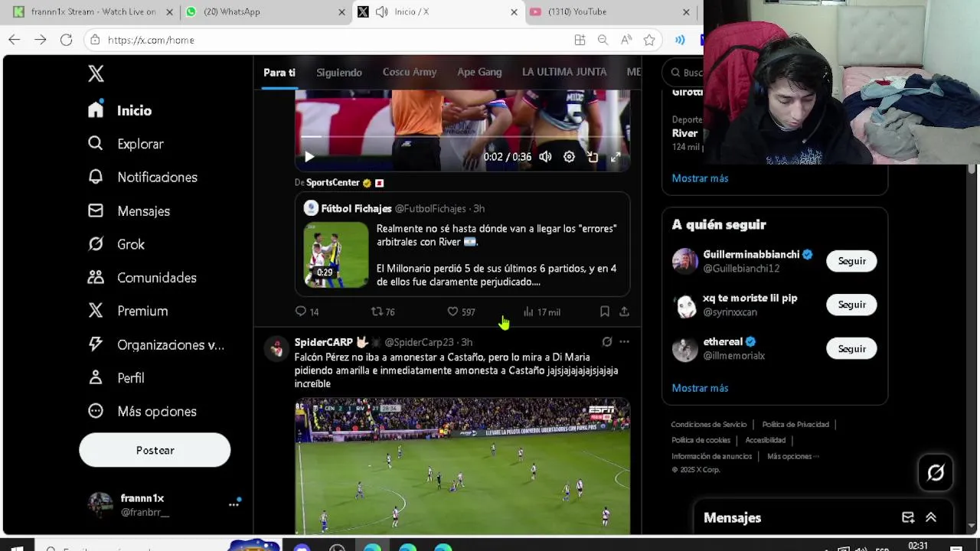Open the River trending topic
980x551 pixels.
coord(684,133)
